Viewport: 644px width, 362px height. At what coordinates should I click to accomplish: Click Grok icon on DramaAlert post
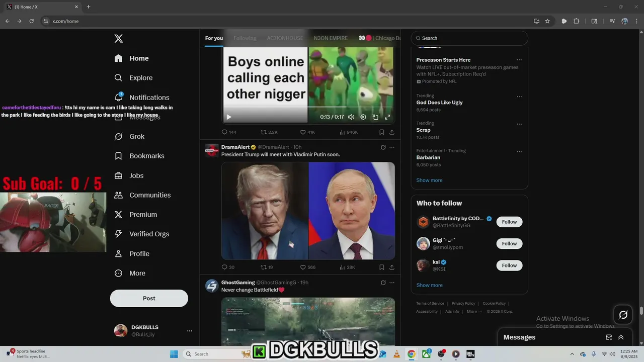[383, 147]
